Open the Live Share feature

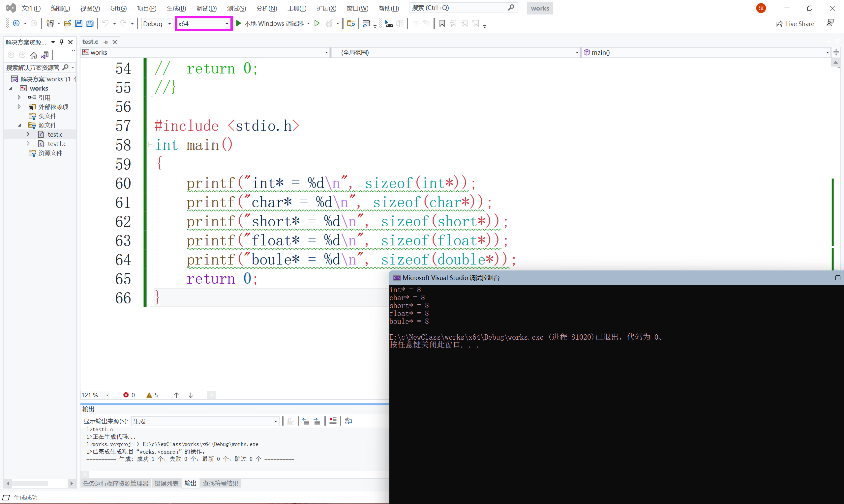(x=795, y=24)
